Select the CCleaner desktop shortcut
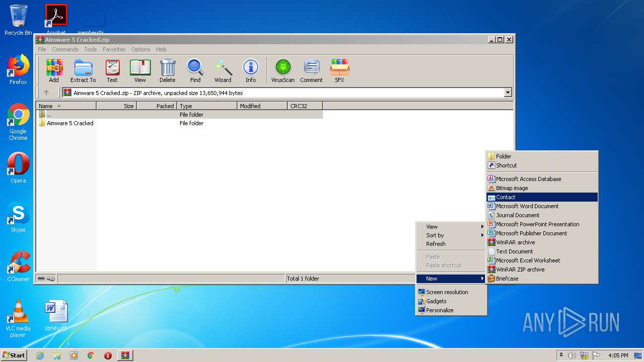The width and height of the screenshot is (644, 362). (x=18, y=266)
